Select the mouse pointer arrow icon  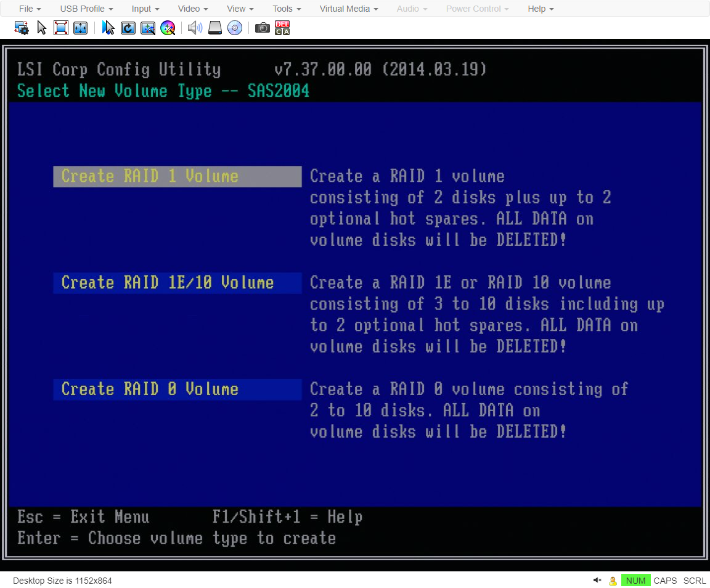(42, 28)
